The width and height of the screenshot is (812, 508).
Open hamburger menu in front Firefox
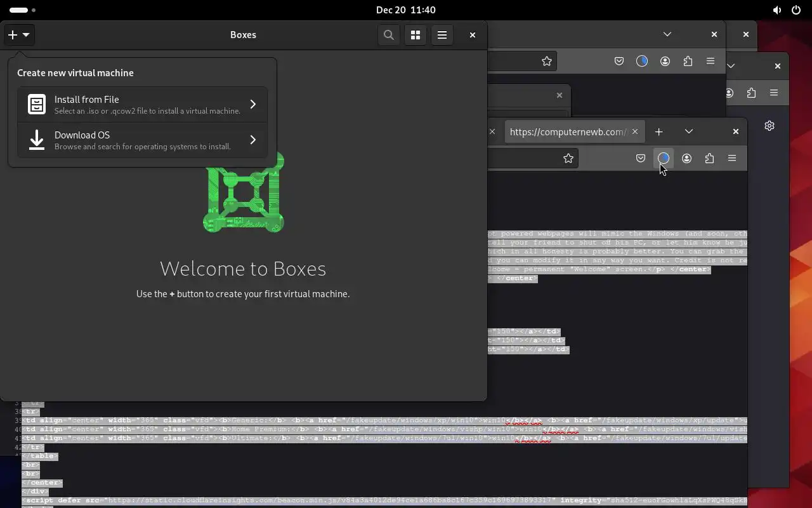point(732,158)
